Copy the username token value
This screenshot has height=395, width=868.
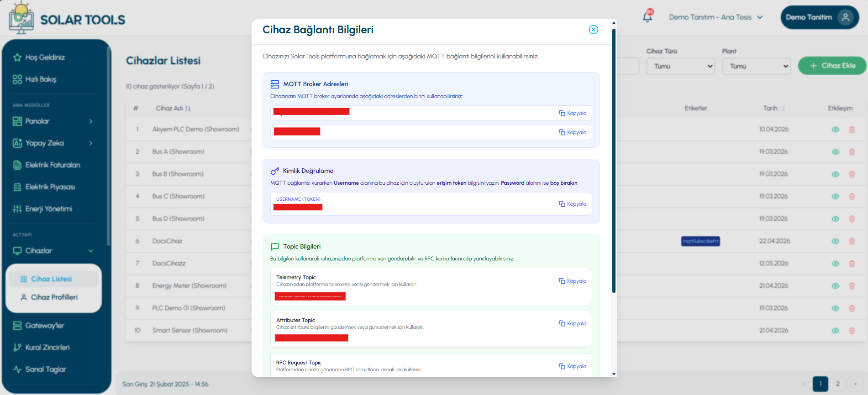tap(573, 204)
